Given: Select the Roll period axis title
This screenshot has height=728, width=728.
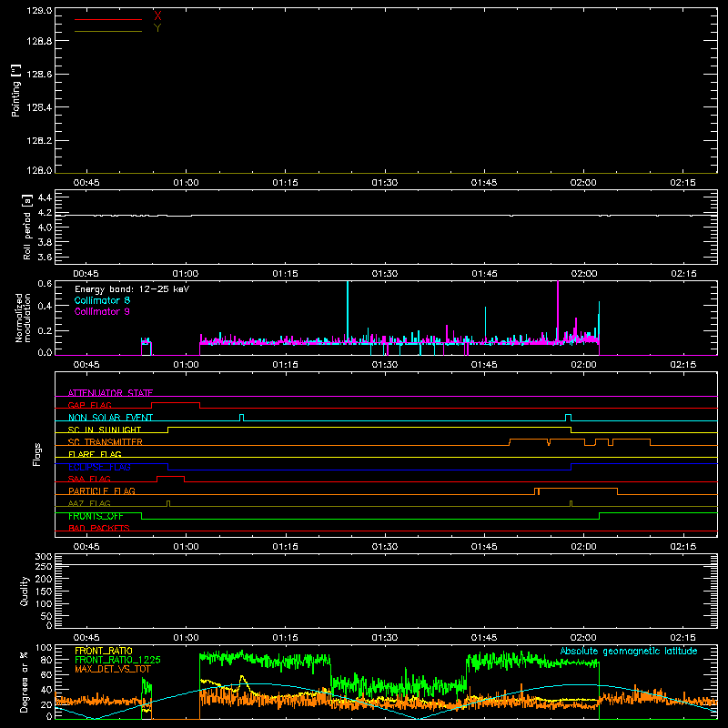Looking at the screenshot, I should (x=27, y=227).
